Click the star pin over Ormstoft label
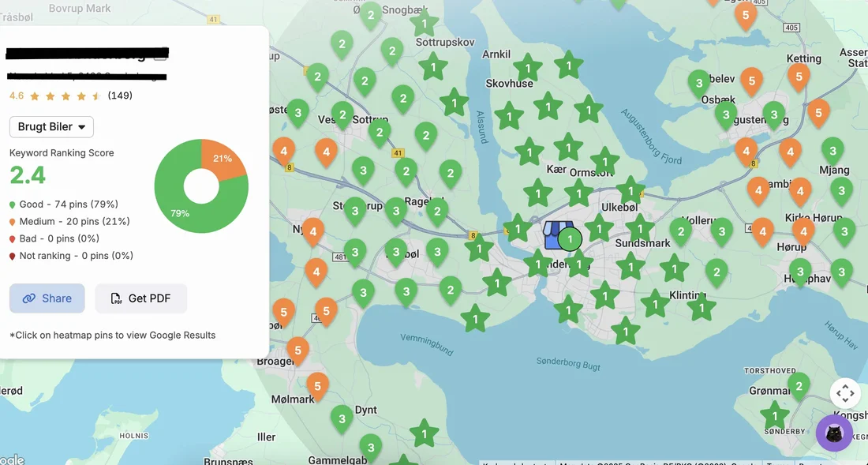The image size is (868, 465). coord(604,162)
